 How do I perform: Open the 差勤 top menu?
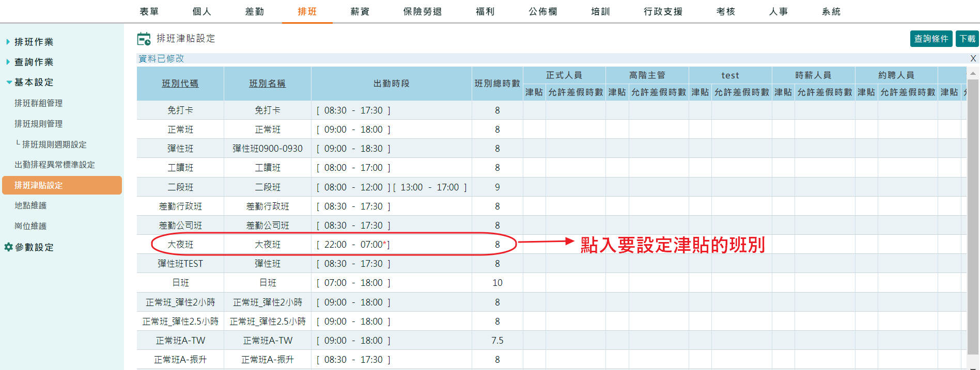[255, 11]
